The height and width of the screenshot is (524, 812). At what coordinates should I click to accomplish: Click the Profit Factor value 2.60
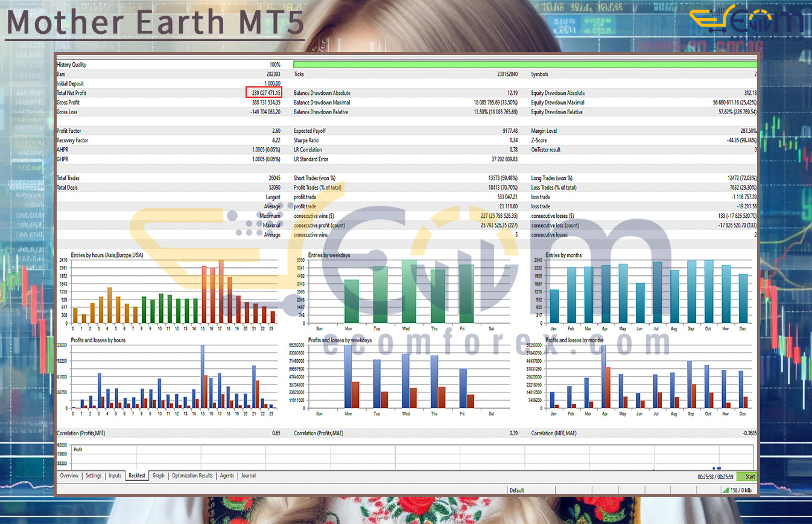point(276,130)
